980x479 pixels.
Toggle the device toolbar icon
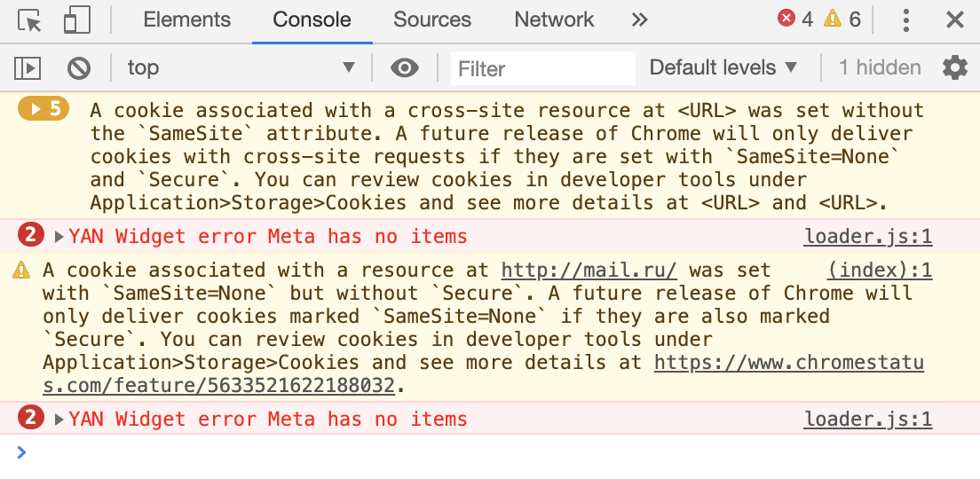(77, 20)
